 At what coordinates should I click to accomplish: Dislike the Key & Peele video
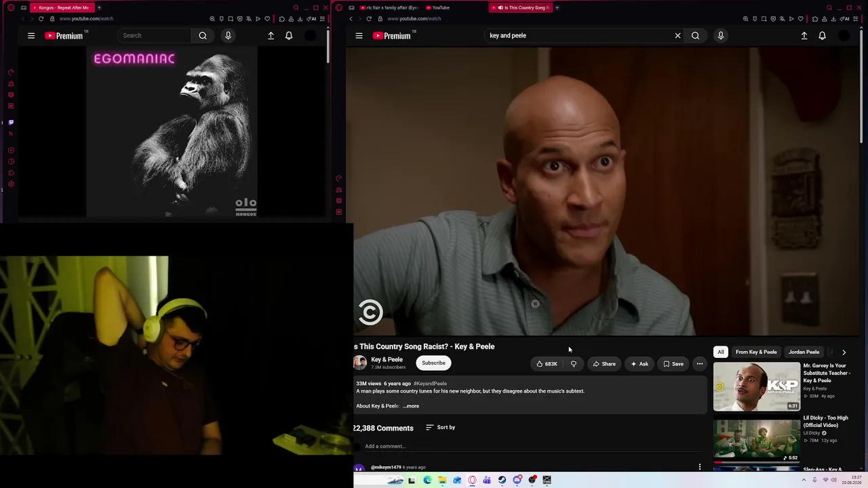tap(574, 364)
